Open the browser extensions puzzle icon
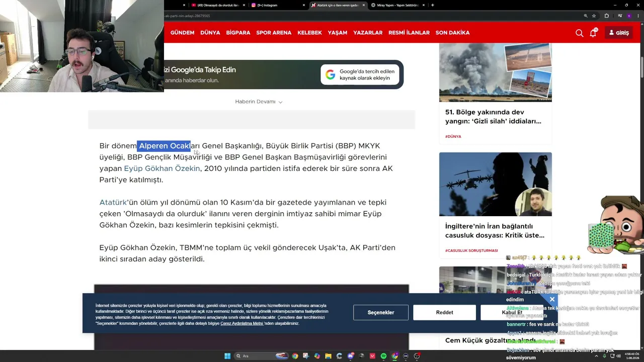Viewport: 644px width, 362px height. coord(606,16)
